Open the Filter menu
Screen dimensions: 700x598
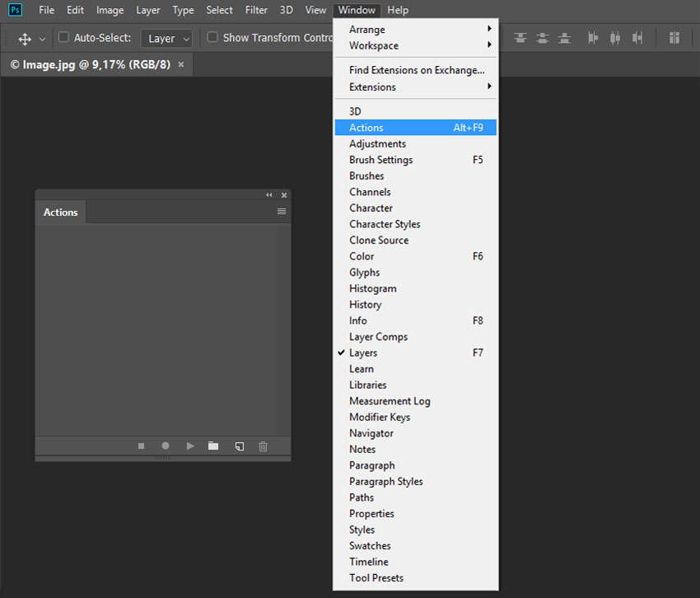coord(256,10)
